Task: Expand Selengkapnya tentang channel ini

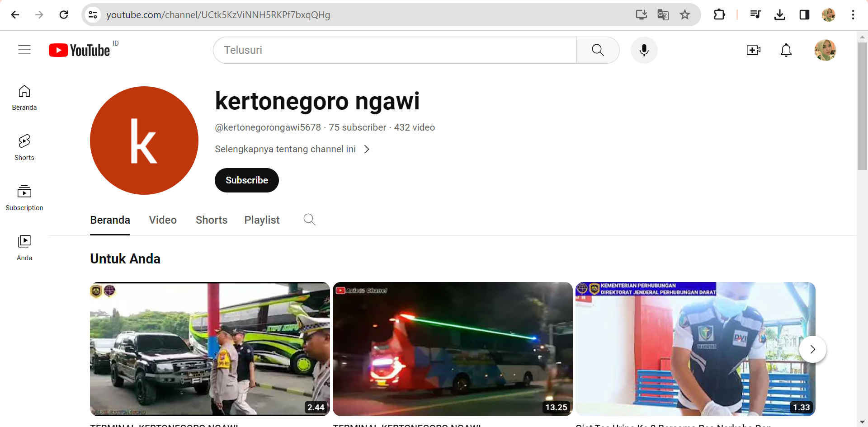Action: pos(292,149)
